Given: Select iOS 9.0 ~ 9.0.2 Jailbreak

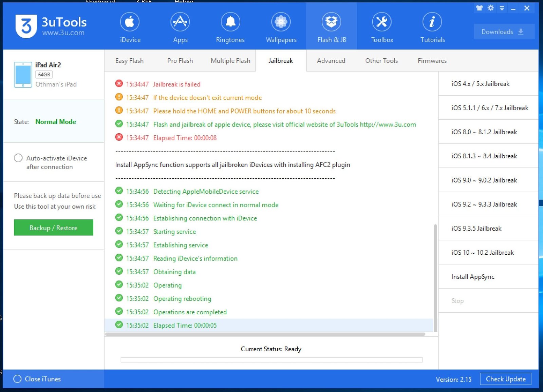Looking at the screenshot, I should (488, 180).
